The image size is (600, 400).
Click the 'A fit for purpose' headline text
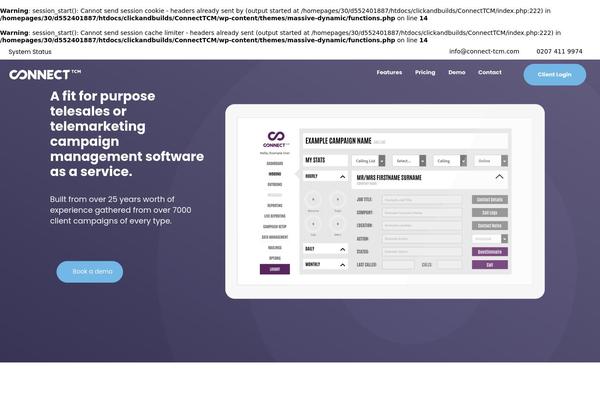pyautogui.click(x=127, y=134)
